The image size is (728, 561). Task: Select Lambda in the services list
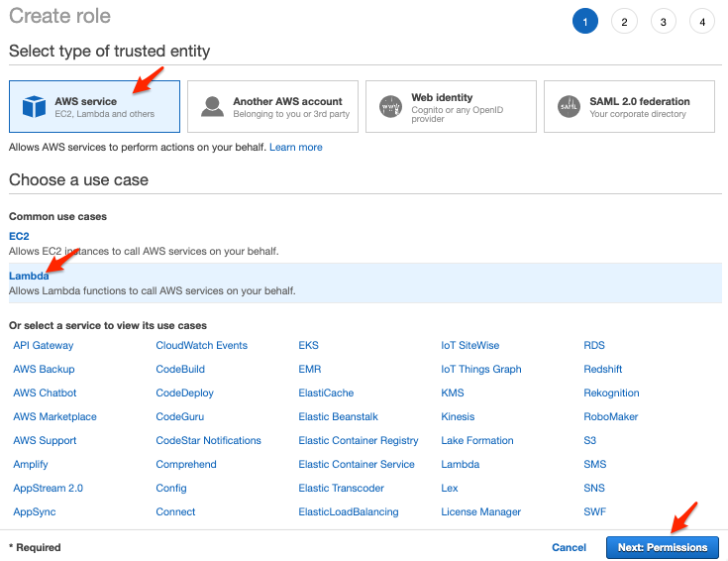461,464
